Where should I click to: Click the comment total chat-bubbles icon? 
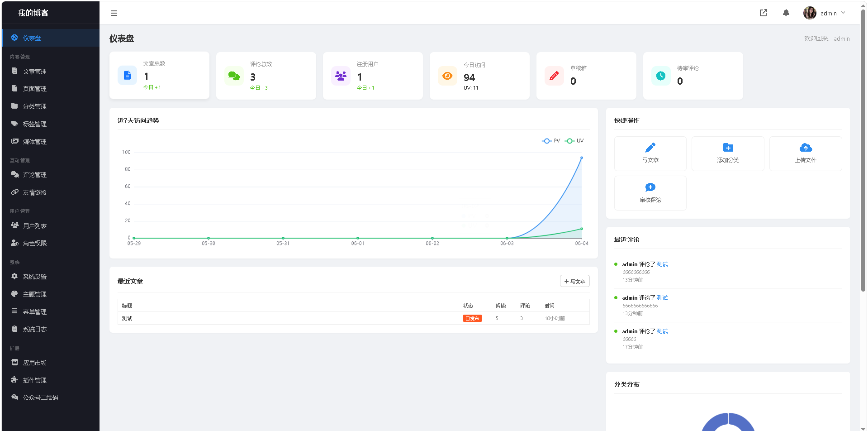tap(234, 76)
